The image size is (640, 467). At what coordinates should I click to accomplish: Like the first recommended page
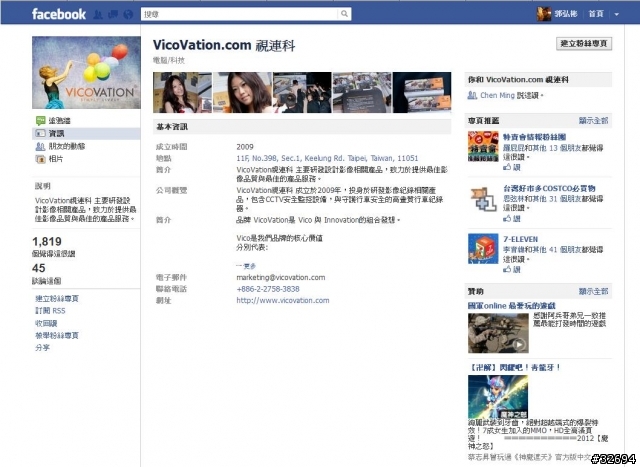coord(512,167)
